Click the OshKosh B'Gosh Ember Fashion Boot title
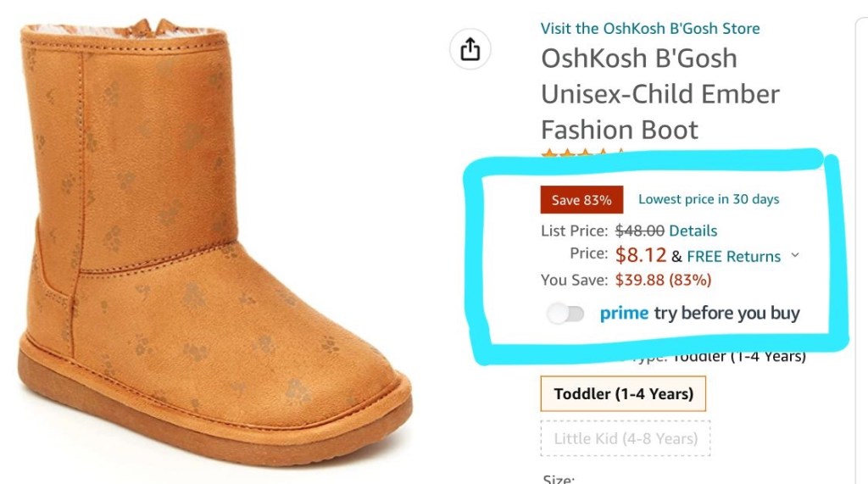868x484 pixels. tap(659, 94)
